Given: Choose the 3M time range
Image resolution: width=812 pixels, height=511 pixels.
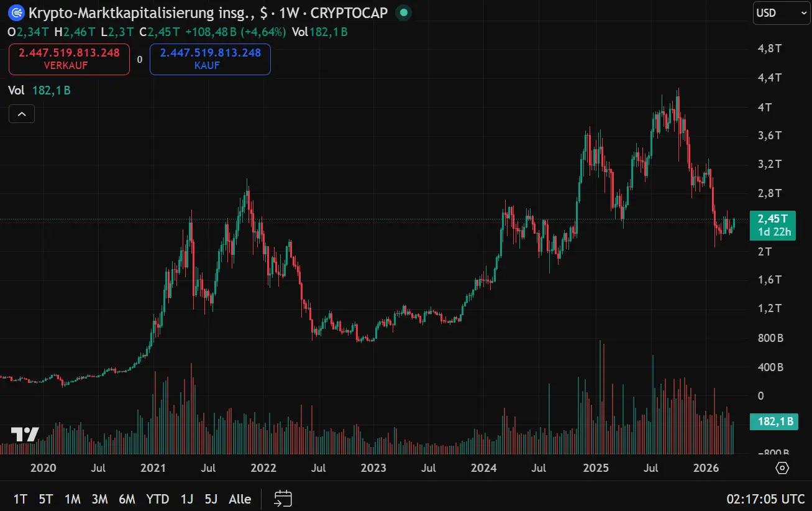Looking at the screenshot, I should pos(99,499).
